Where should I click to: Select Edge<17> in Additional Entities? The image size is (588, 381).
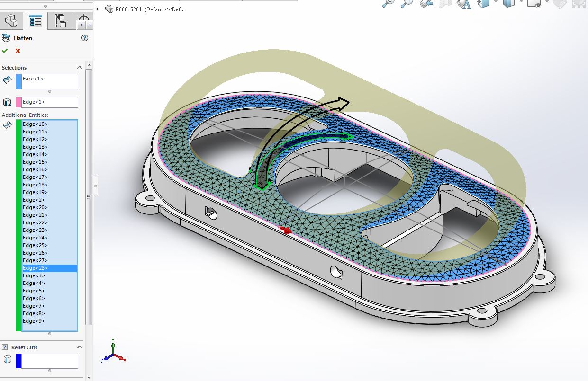50,177
